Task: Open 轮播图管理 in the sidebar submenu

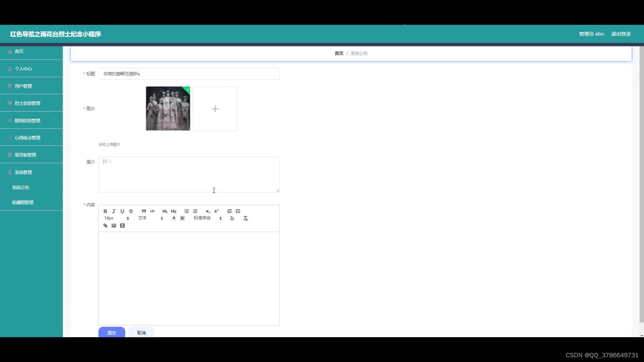Action: click(31, 202)
